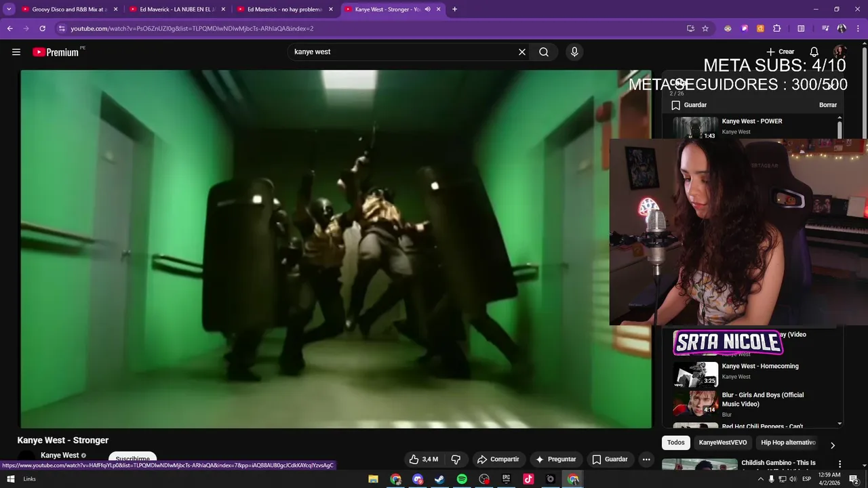Open the Chrome three-dot menu
This screenshot has height=488, width=868.
[x=858, y=28]
